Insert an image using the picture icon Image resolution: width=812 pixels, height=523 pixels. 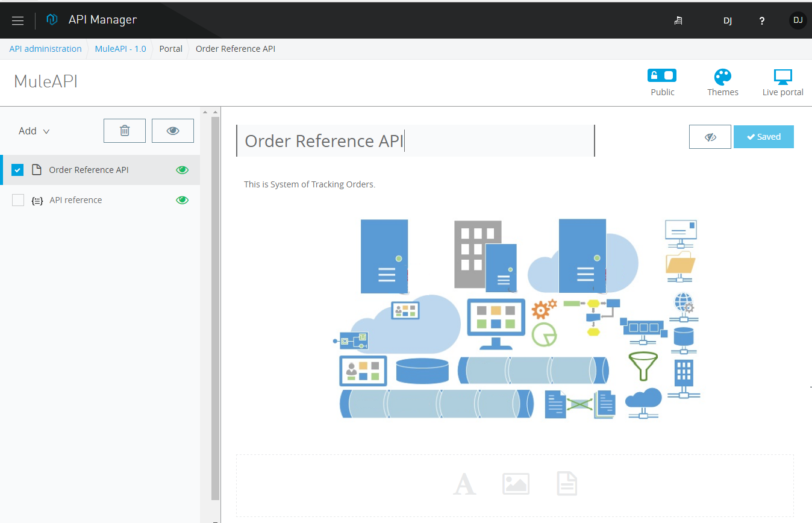(515, 483)
